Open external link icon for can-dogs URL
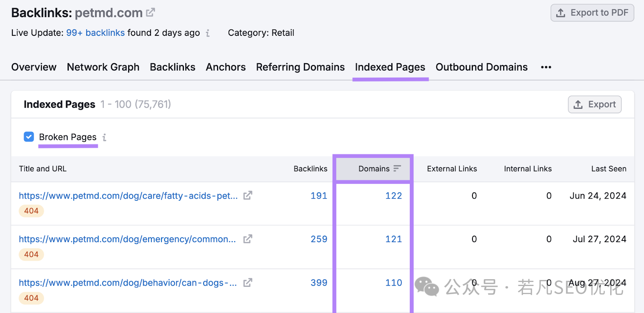Image resolution: width=644 pixels, height=313 pixels. 248,283
